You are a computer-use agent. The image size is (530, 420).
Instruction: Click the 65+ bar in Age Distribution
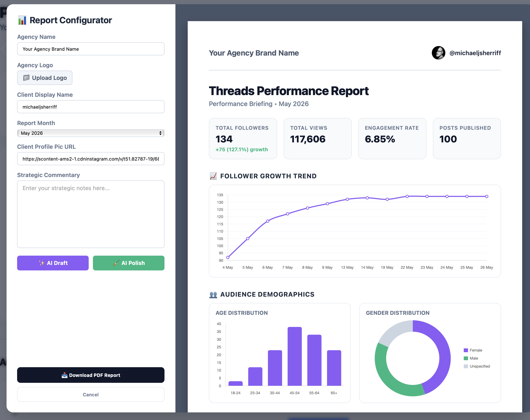[x=334, y=368]
